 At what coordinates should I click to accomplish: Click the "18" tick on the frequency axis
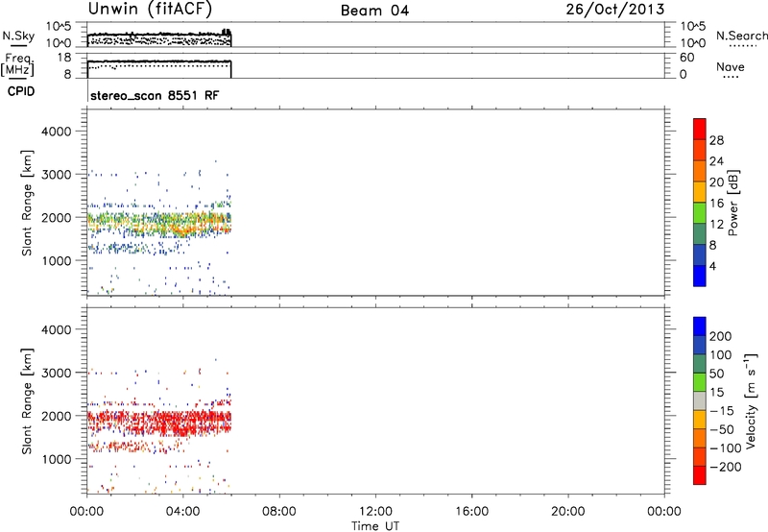click(64, 58)
